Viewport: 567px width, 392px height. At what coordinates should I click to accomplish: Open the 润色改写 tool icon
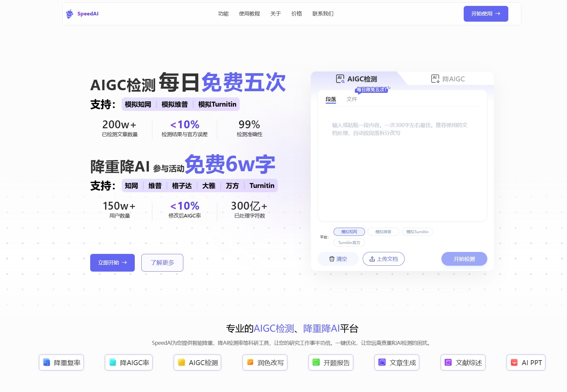click(250, 362)
